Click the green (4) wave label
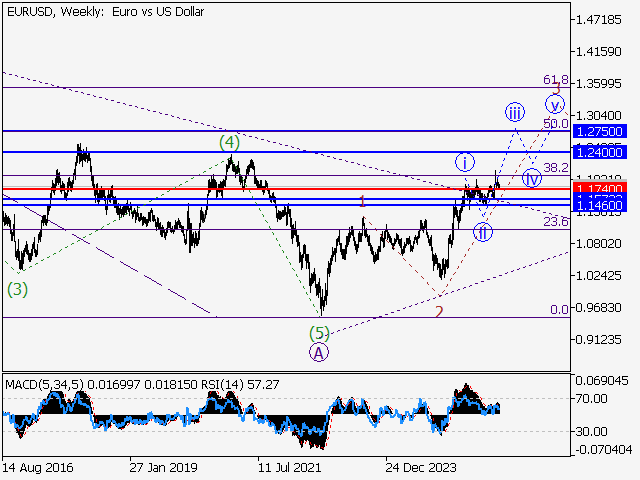The width and height of the screenshot is (640, 480). coord(230,143)
